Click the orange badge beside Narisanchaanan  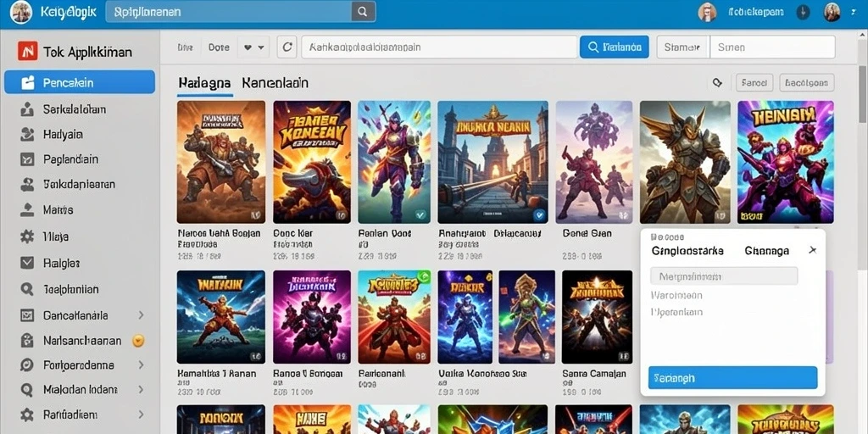pyautogui.click(x=138, y=341)
